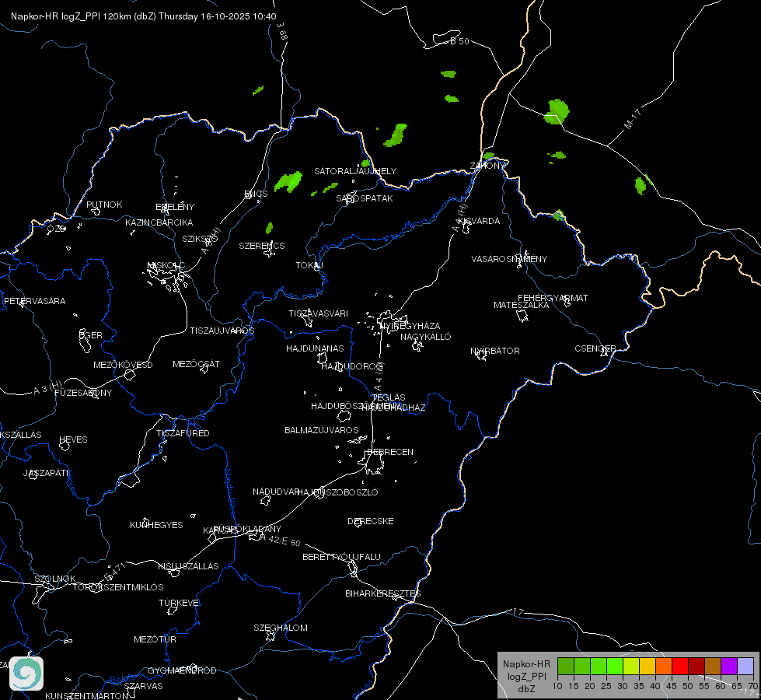Select the orange 40–45 dBZ legend swatch
Image resolution: width=761 pixels, height=700 pixels.
(x=664, y=666)
